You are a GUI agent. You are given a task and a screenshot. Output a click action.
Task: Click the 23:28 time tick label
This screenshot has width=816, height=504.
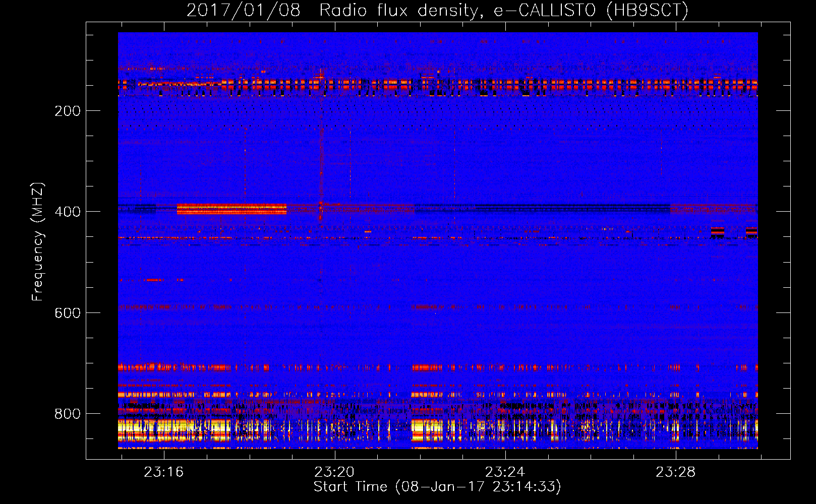coord(675,472)
